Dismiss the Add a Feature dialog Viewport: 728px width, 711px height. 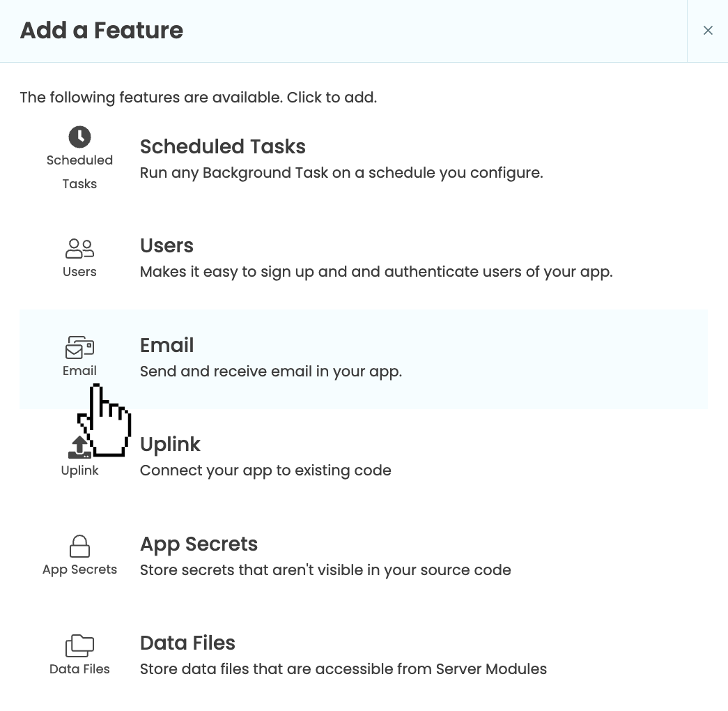pos(708,31)
